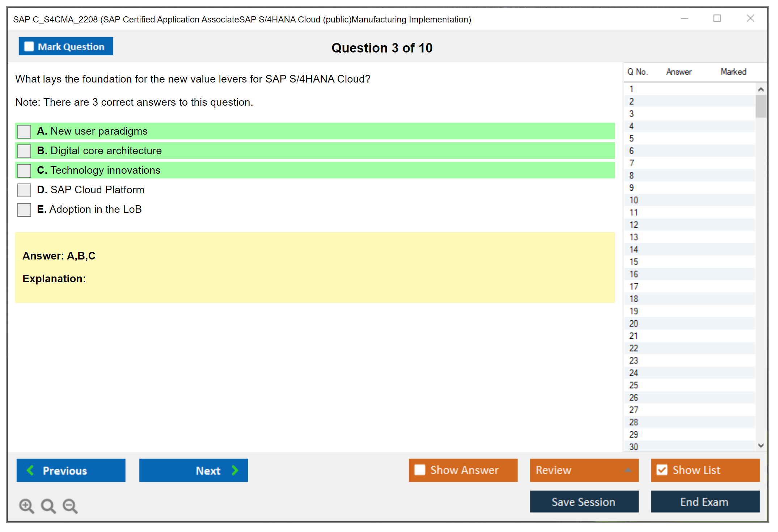778x532 pixels.
Task: Disable the Show List checkbox
Action: click(x=662, y=470)
